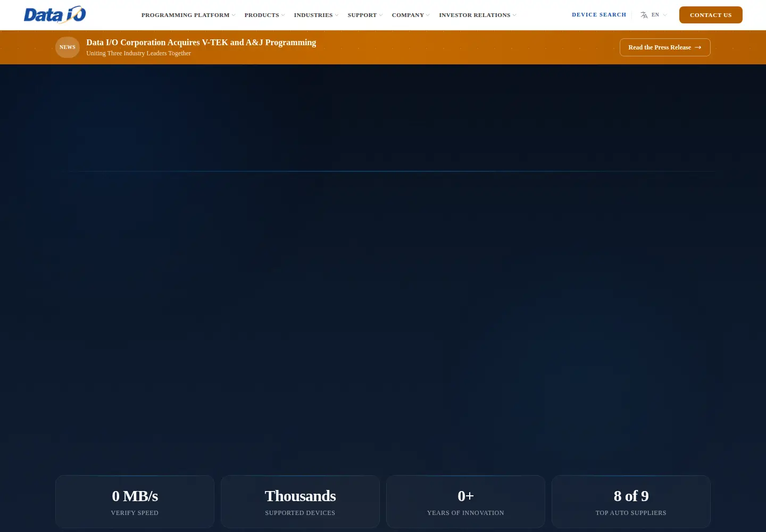Click the Contact Us button
The width and height of the screenshot is (766, 532).
click(711, 15)
